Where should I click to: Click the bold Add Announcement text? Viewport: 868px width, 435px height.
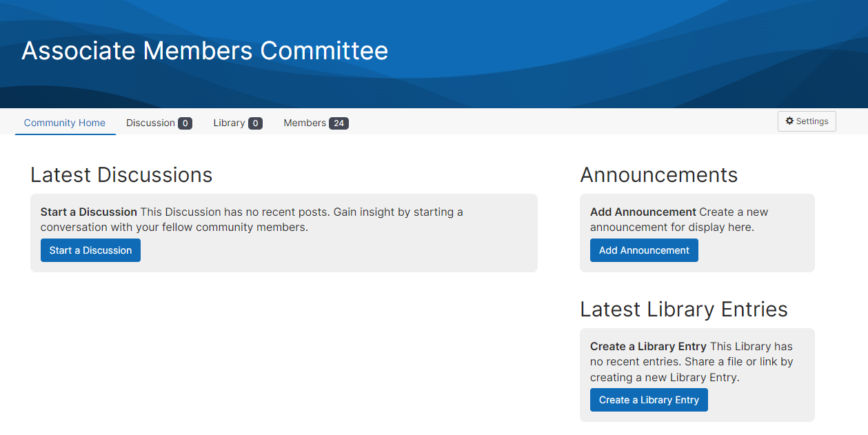coord(643,212)
